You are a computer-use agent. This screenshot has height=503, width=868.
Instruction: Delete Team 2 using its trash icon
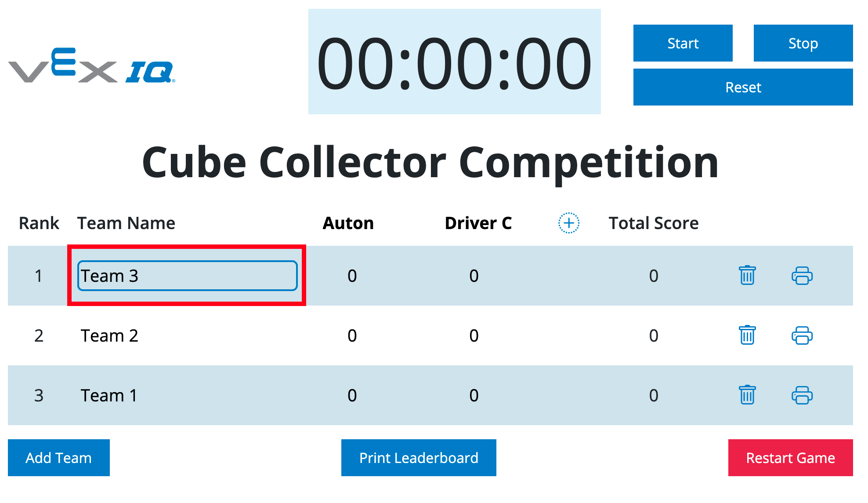point(747,335)
